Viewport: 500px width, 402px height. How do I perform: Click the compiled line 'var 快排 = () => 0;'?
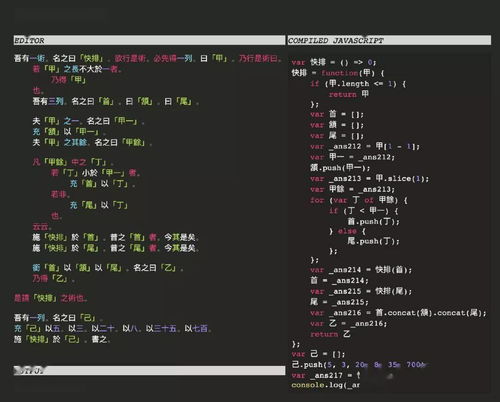coord(334,62)
